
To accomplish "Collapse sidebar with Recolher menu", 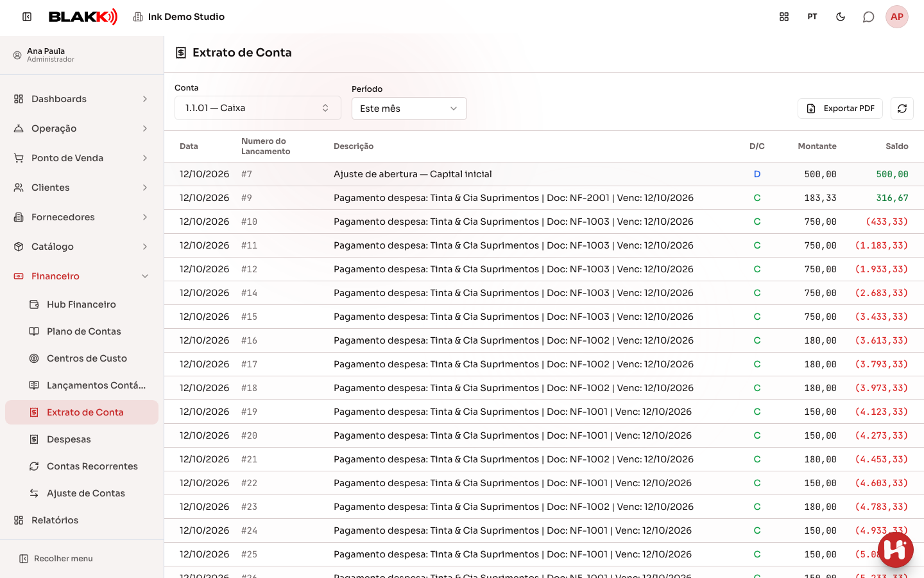I will pos(56,559).
